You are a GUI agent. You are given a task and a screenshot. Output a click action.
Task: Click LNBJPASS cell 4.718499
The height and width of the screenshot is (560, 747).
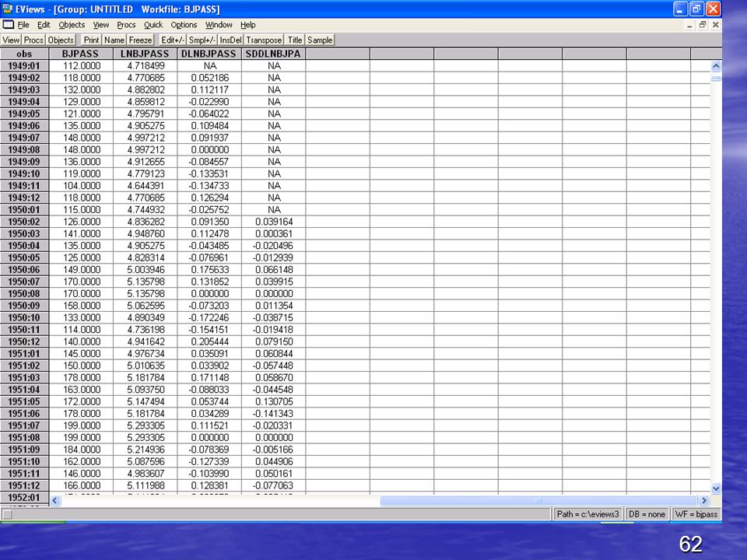click(146, 65)
